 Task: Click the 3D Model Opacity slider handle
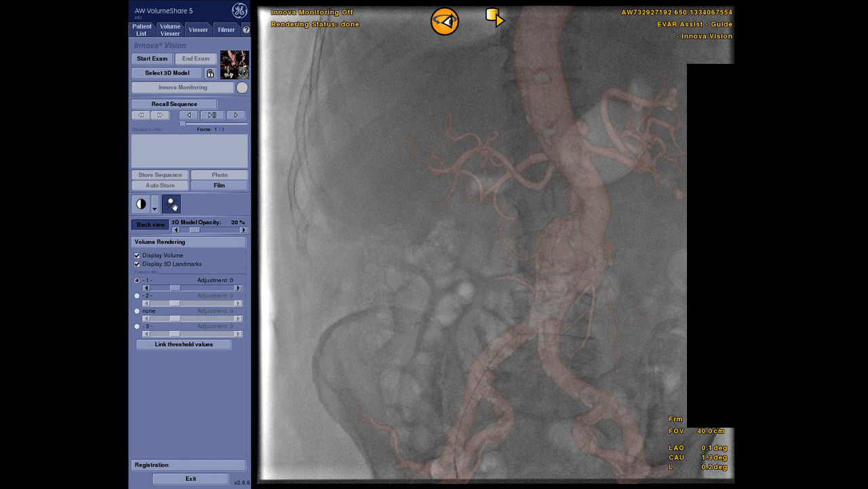[x=195, y=230]
